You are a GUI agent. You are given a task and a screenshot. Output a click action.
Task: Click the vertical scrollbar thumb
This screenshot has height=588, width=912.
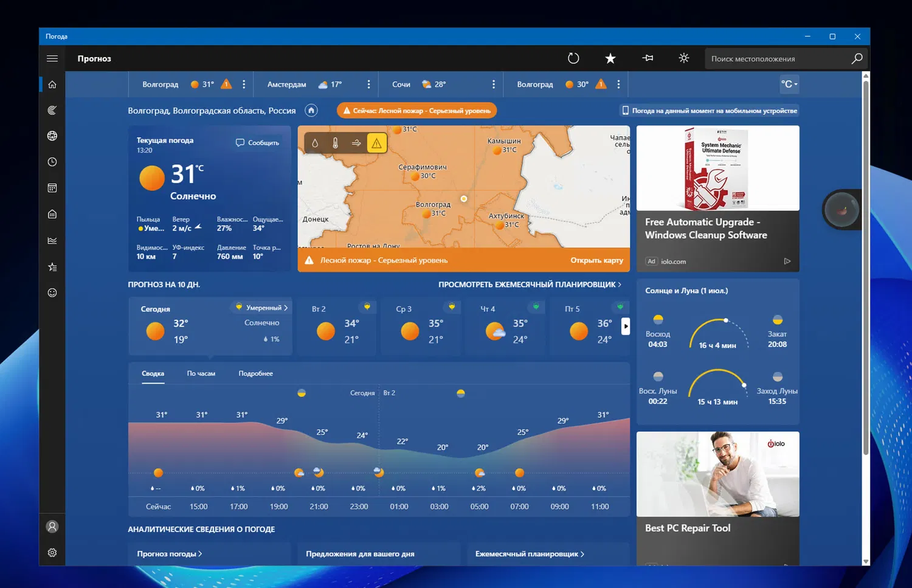click(866, 266)
